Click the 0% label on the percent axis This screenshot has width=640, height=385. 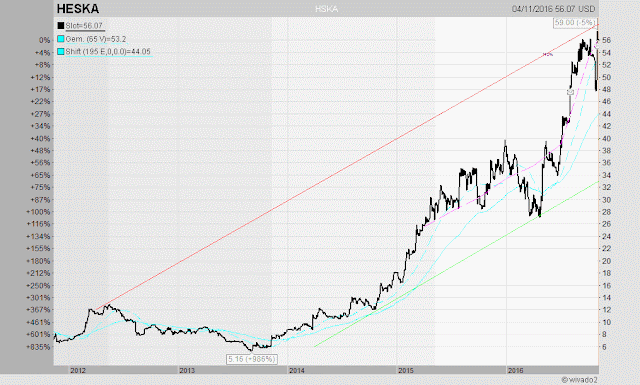click(44, 40)
